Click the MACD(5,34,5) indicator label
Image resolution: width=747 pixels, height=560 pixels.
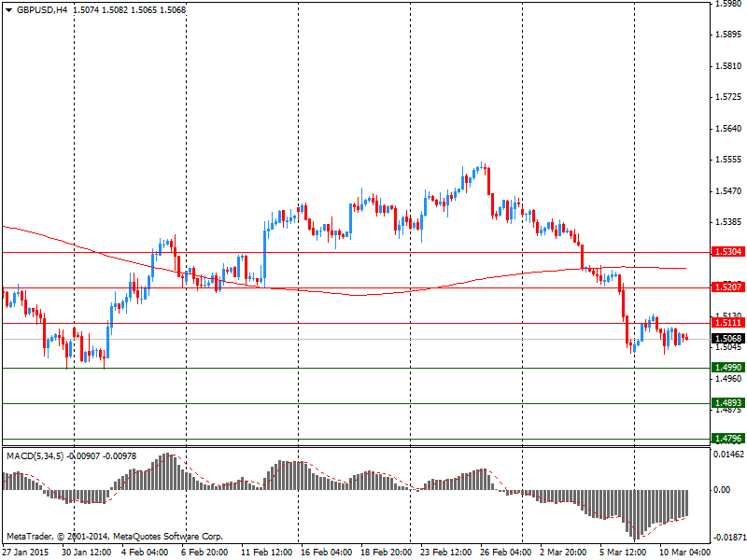click(35, 456)
